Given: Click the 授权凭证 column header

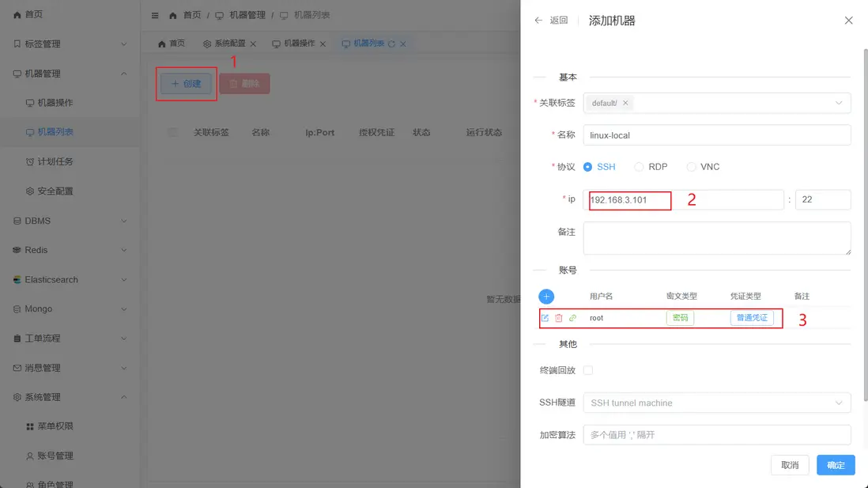Looking at the screenshot, I should pyautogui.click(x=376, y=132).
